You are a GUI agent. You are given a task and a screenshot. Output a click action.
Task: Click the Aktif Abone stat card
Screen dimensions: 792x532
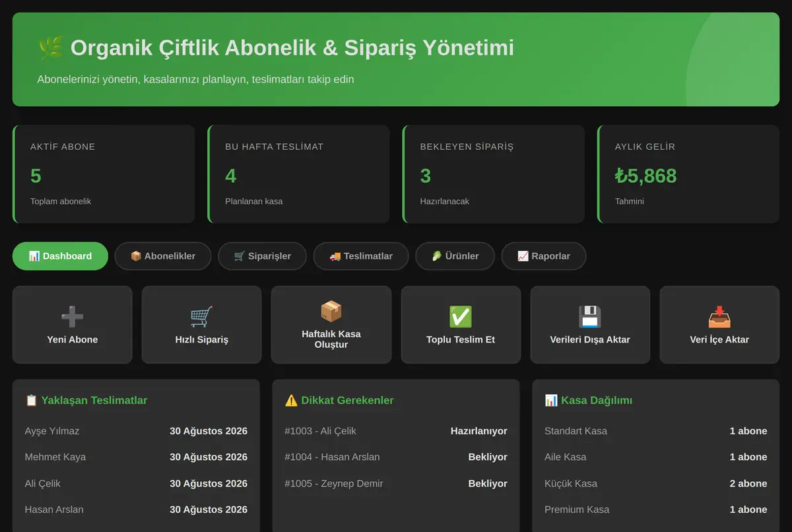tap(104, 174)
